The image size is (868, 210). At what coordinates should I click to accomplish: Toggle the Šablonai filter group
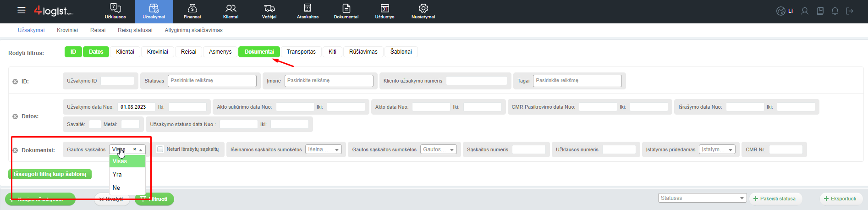[401, 52]
